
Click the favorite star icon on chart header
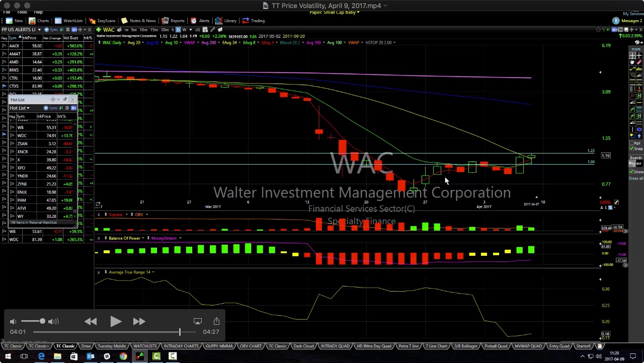click(x=598, y=30)
